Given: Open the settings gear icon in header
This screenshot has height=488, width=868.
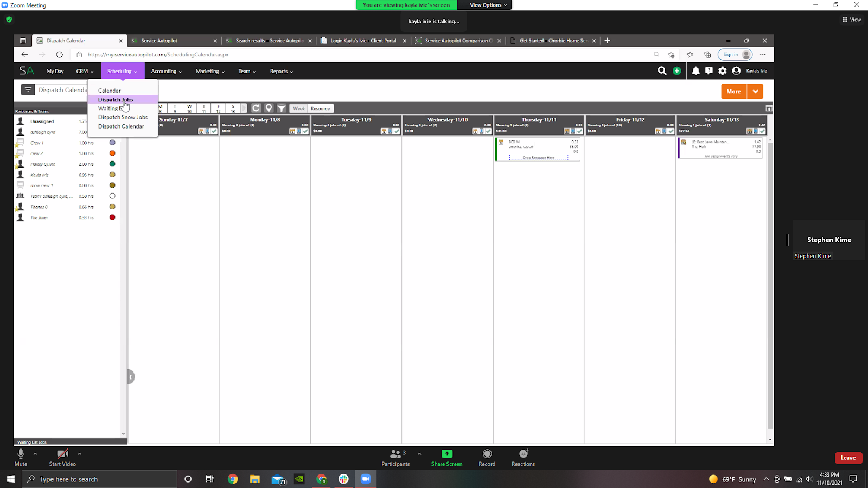Looking at the screenshot, I should coord(723,71).
